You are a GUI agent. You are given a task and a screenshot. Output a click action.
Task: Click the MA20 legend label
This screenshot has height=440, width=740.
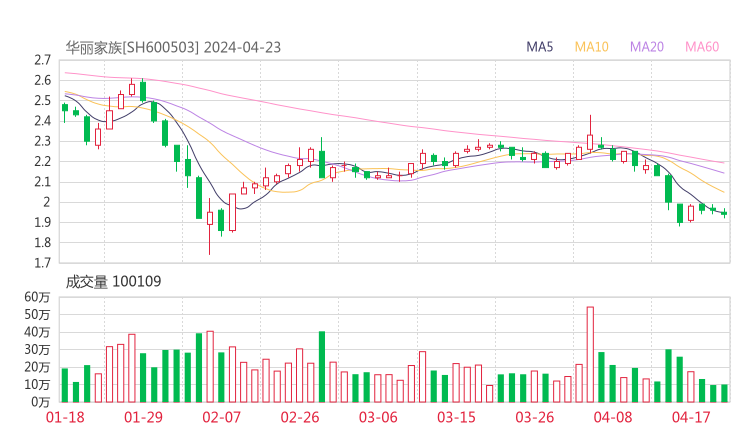647,47
